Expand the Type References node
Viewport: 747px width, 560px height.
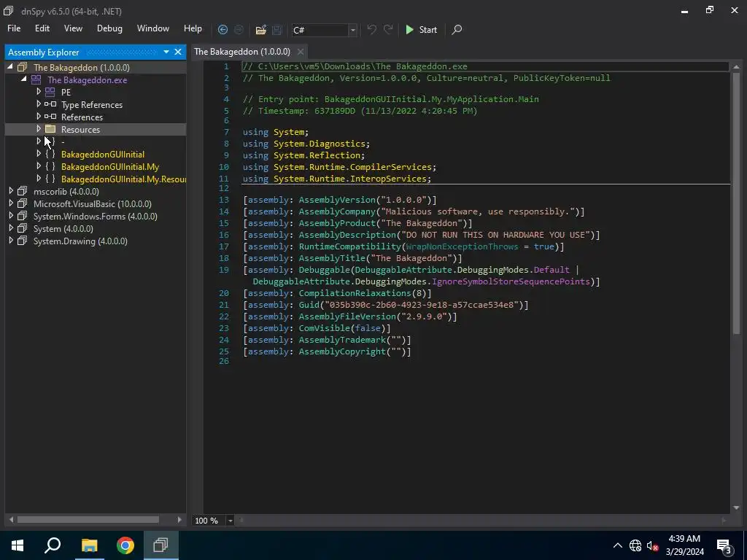39,104
